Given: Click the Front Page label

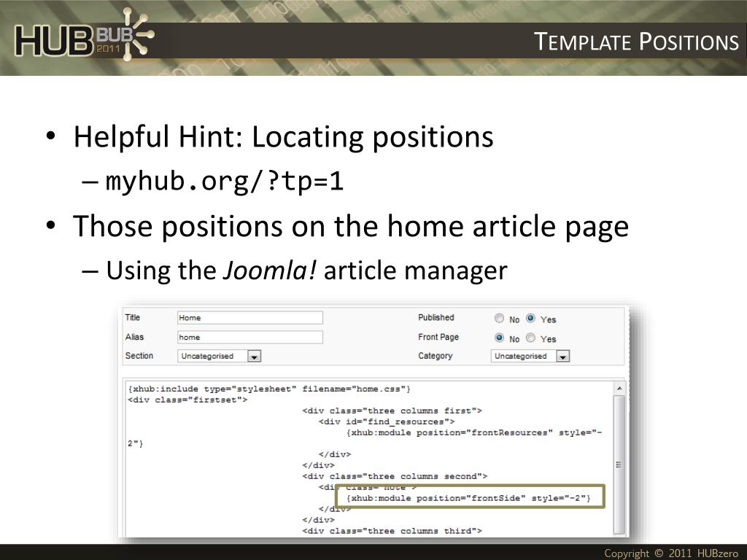Looking at the screenshot, I should coord(438,337).
